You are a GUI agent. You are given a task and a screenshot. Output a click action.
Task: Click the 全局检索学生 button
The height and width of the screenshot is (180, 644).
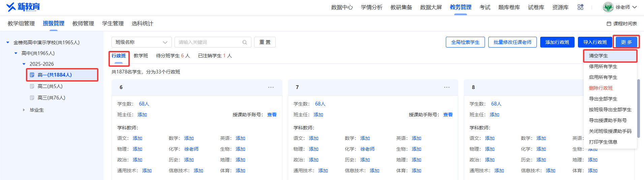(465, 42)
